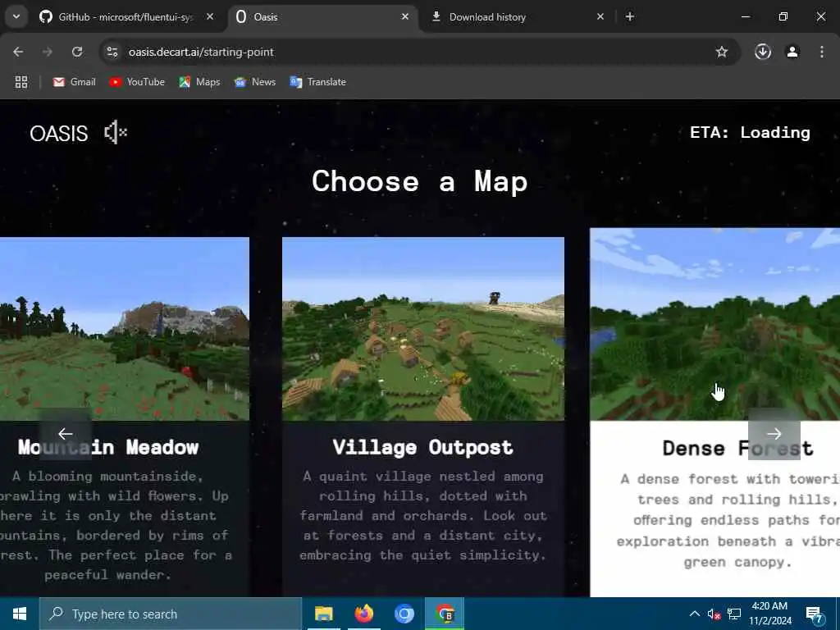This screenshot has height=630, width=840.
Task: Open the Maps bookmark
Action: click(200, 82)
